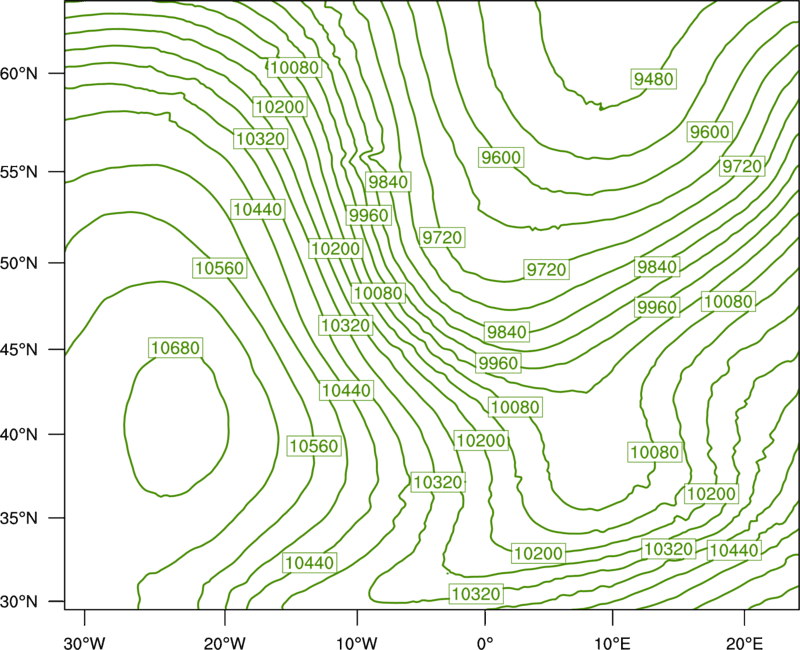Click the 30°N latitude axis label
800x650 pixels.
click(19, 601)
